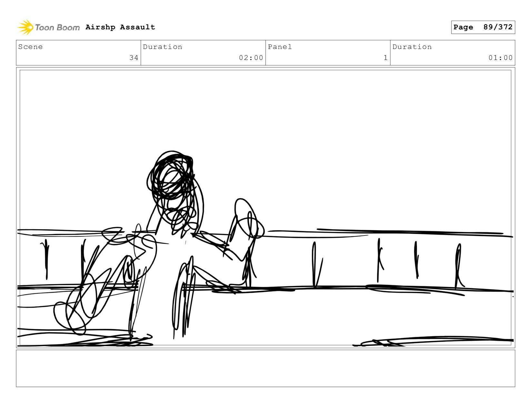This screenshot has height=411, width=532.
Task: Click panel duration value '01:00'
Action: click(x=500, y=58)
